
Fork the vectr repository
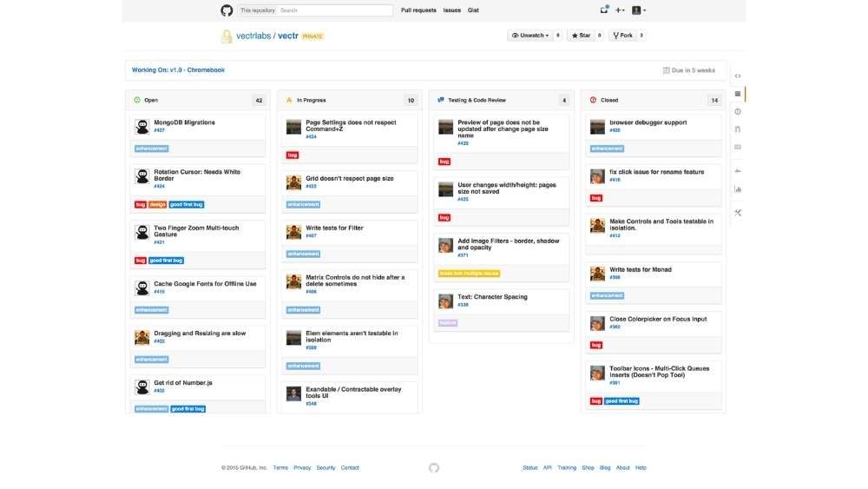tap(622, 36)
